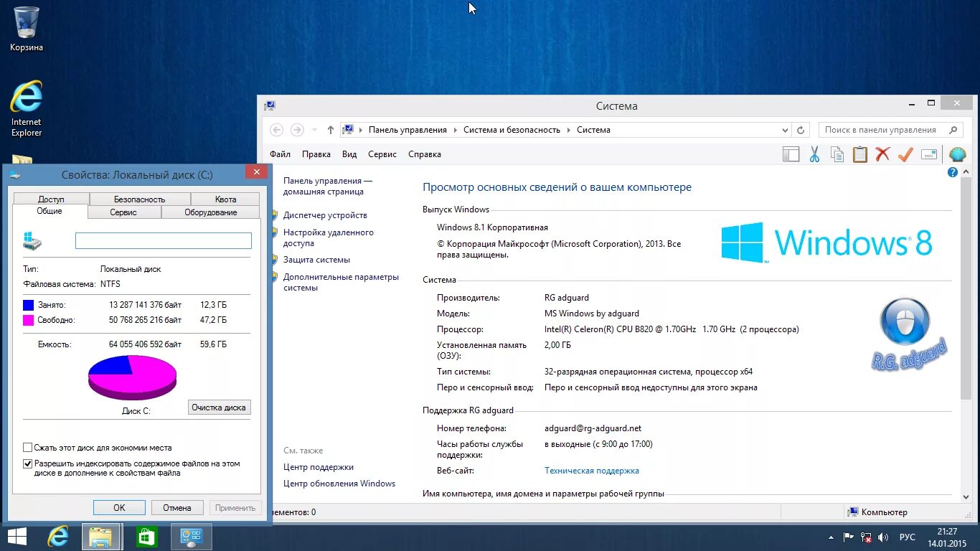
Task: Click the Copy pages icon
Action: [x=837, y=154]
